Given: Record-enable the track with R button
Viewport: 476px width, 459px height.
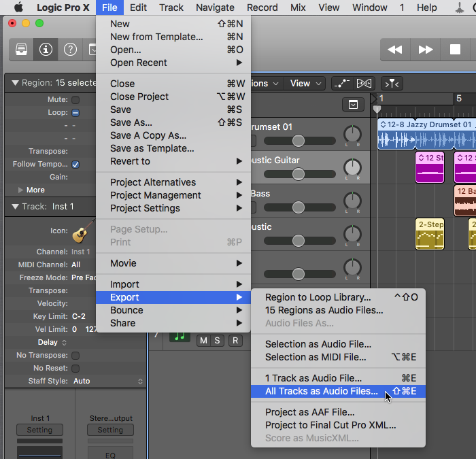Looking at the screenshot, I should coord(235,341).
